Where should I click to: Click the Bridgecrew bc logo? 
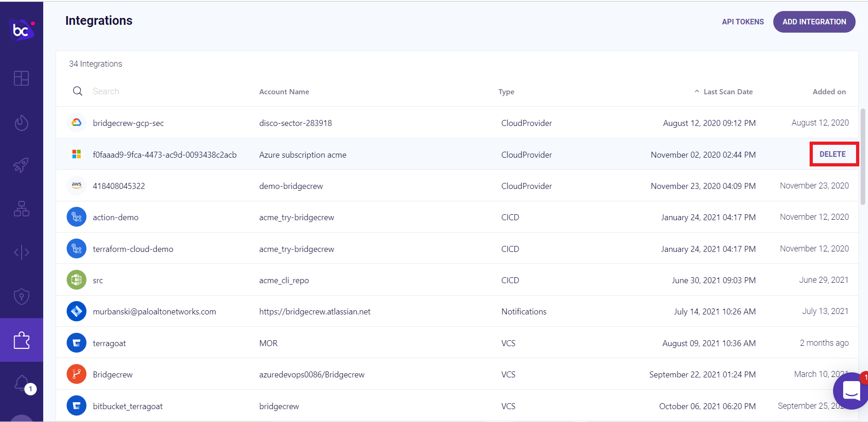(22, 29)
